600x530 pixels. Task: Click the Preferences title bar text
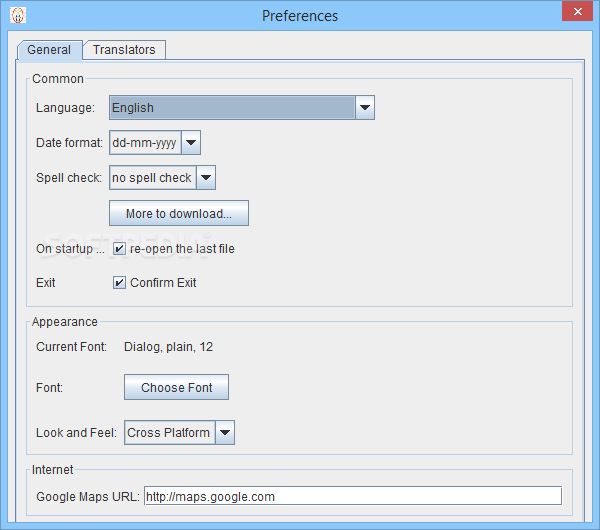[x=300, y=16]
